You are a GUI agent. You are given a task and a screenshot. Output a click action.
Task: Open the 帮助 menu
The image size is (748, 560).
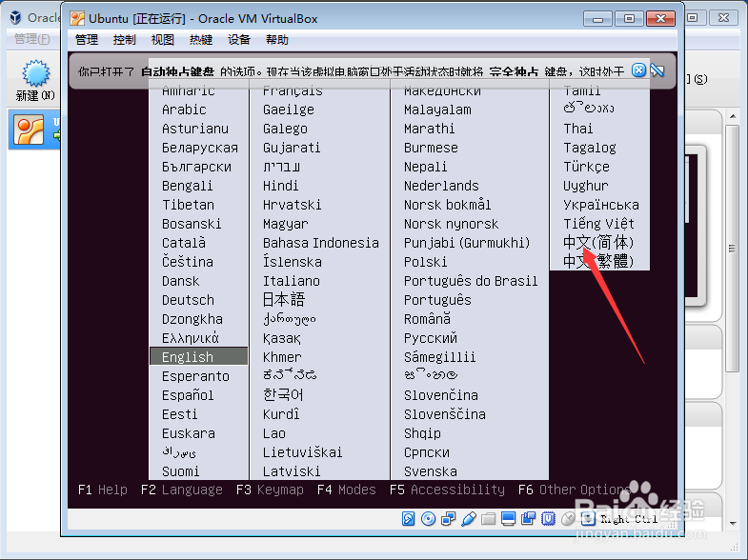click(x=277, y=40)
